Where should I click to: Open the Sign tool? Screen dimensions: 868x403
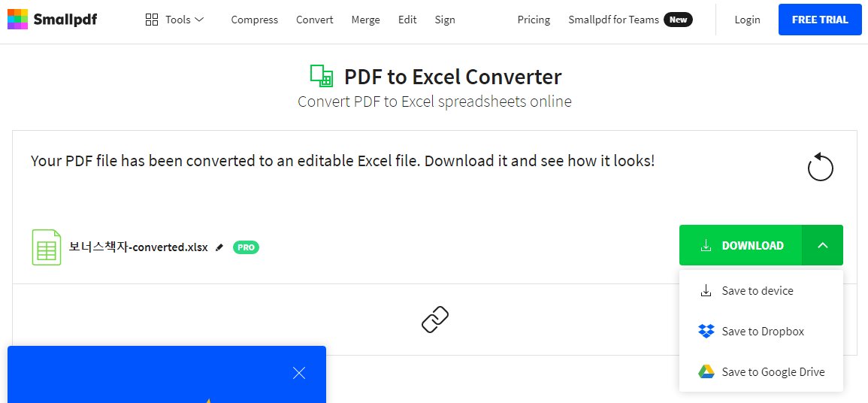(445, 20)
